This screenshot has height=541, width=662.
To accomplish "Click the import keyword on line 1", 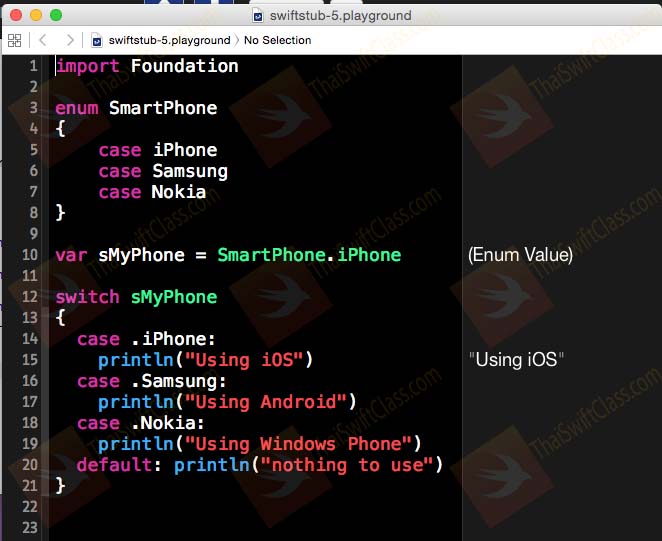I will coord(88,66).
